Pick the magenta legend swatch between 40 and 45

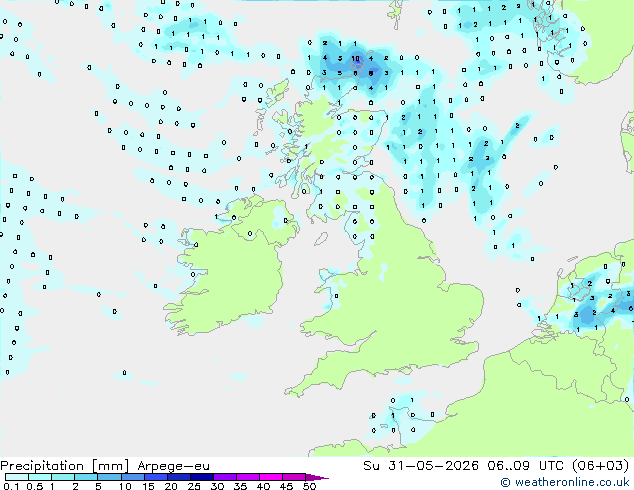click(x=271, y=477)
